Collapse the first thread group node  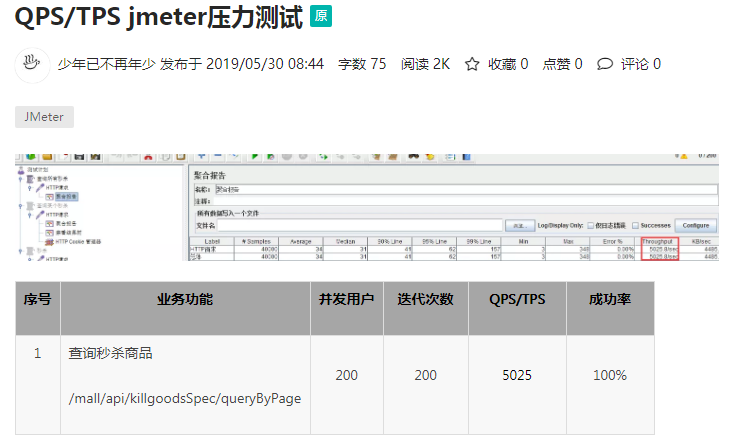coord(20,179)
